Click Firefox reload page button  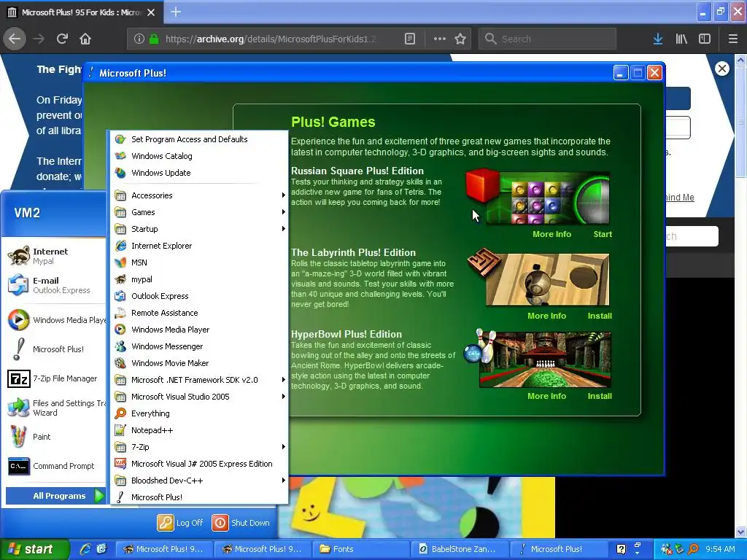coord(62,39)
